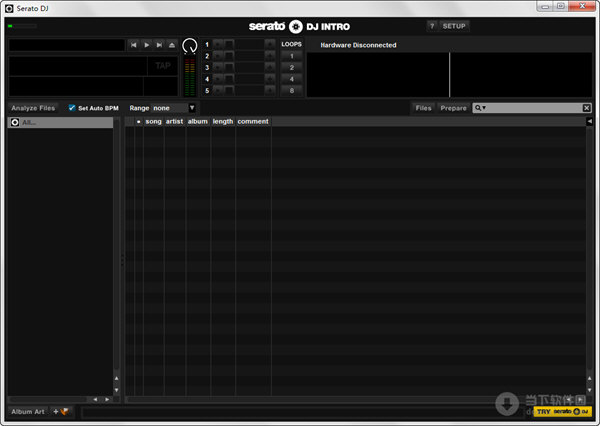Click the right-side button of cue row 2
Viewport: 600px width, 426px height.
tap(270, 56)
